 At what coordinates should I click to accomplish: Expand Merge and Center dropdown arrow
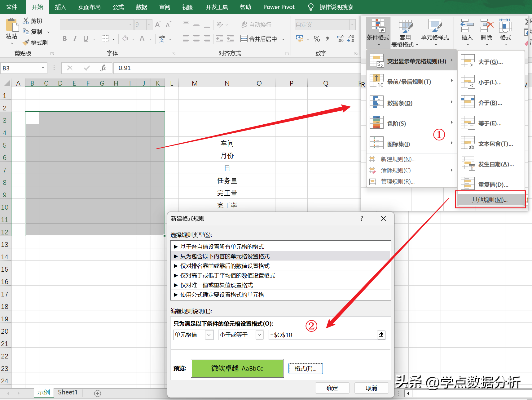[283, 39]
